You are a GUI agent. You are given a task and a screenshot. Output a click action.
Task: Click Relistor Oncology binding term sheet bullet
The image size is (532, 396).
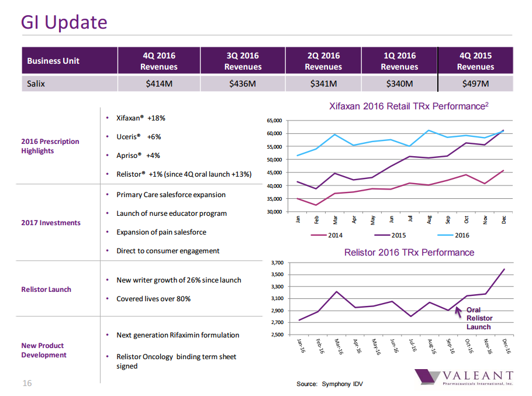(x=177, y=361)
